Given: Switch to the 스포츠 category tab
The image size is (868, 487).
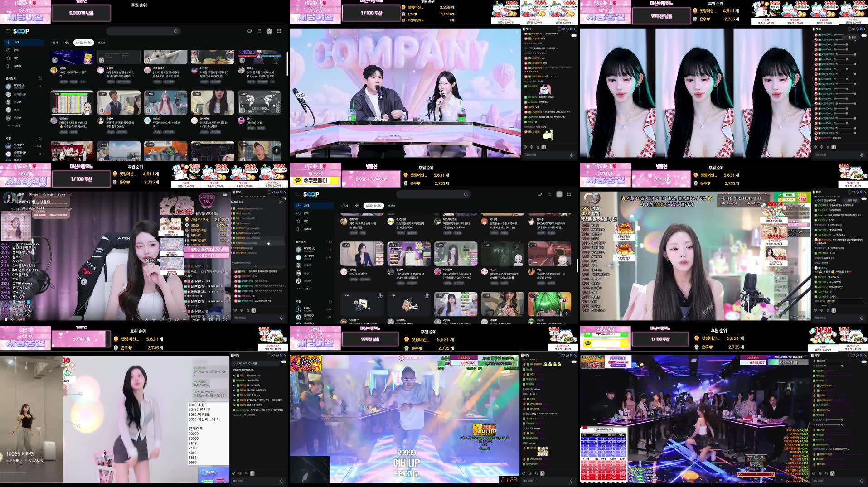Looking at the screenshot, I should (x=101, y=42).
